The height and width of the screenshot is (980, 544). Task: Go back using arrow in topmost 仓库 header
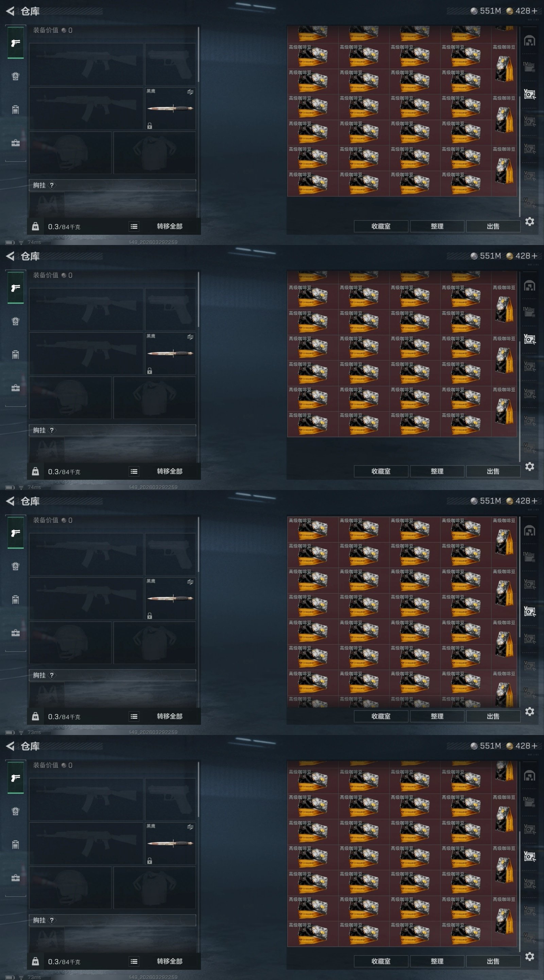tap(10, 11)
